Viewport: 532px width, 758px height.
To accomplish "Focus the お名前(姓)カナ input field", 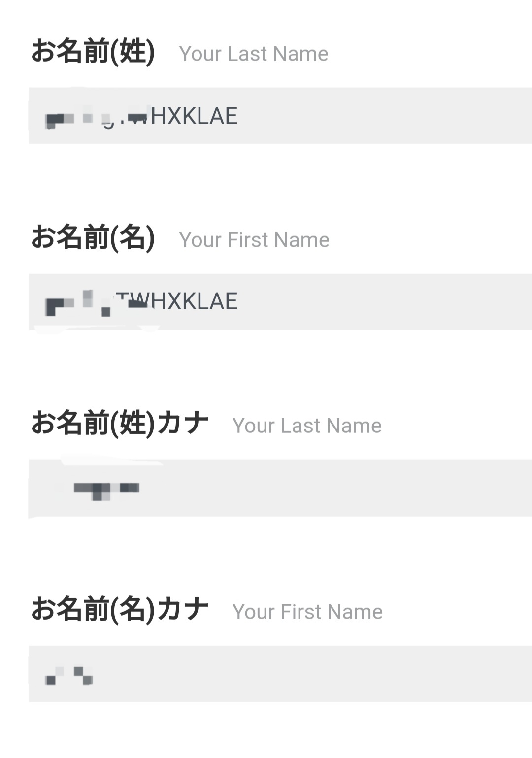I will [280, 488].
